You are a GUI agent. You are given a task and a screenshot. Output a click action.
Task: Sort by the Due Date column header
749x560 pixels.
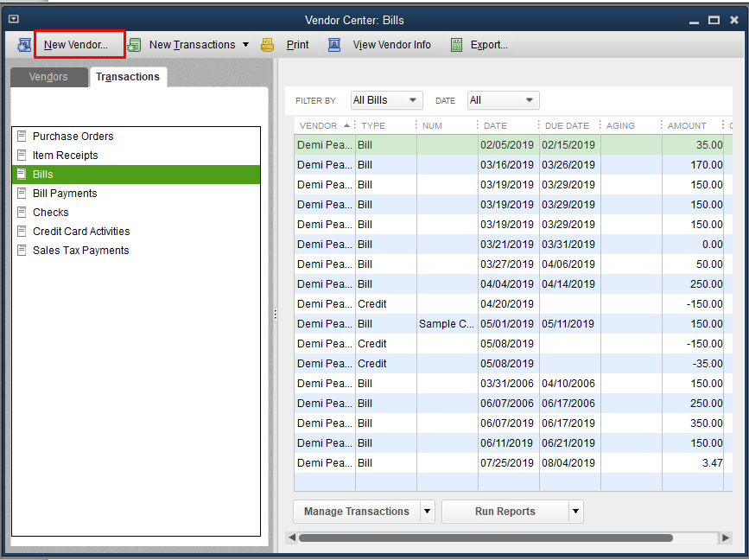569,125
